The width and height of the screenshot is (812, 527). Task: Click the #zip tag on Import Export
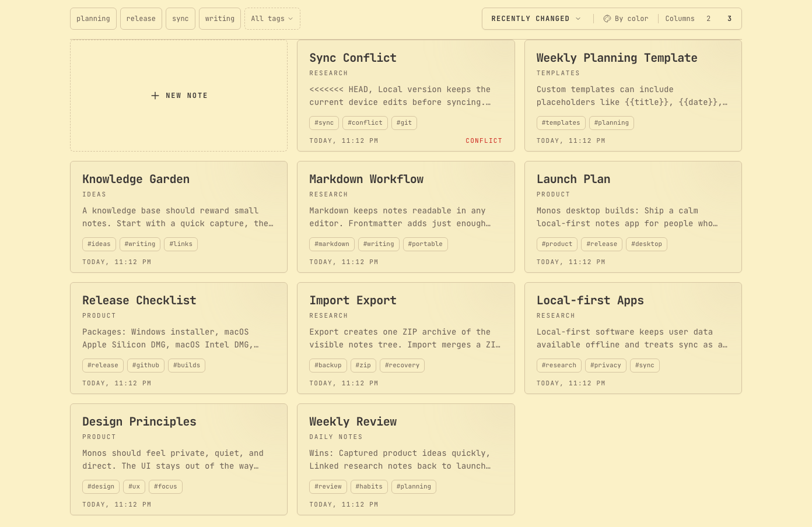(363, 366)
